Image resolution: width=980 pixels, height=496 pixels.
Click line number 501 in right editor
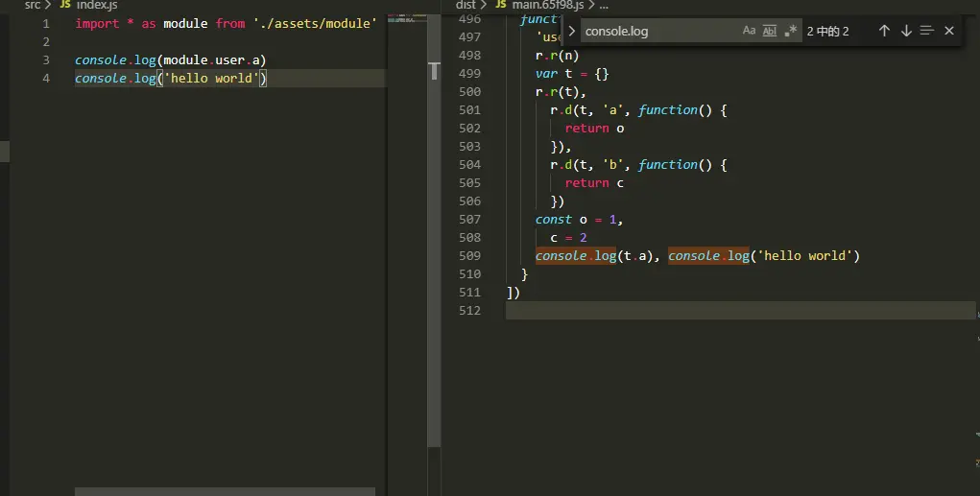469,110
